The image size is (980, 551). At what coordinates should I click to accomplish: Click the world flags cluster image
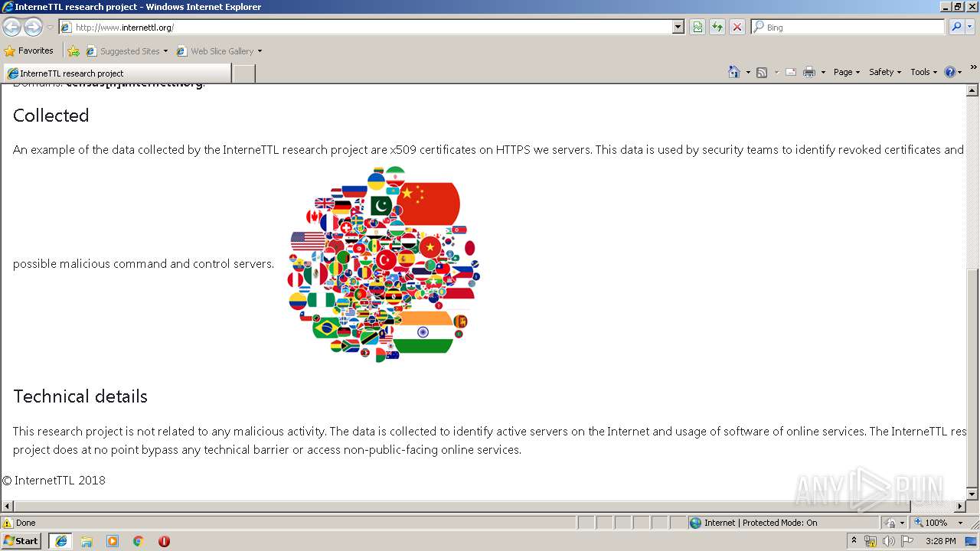pyautogui.click(x=384, y=264)
